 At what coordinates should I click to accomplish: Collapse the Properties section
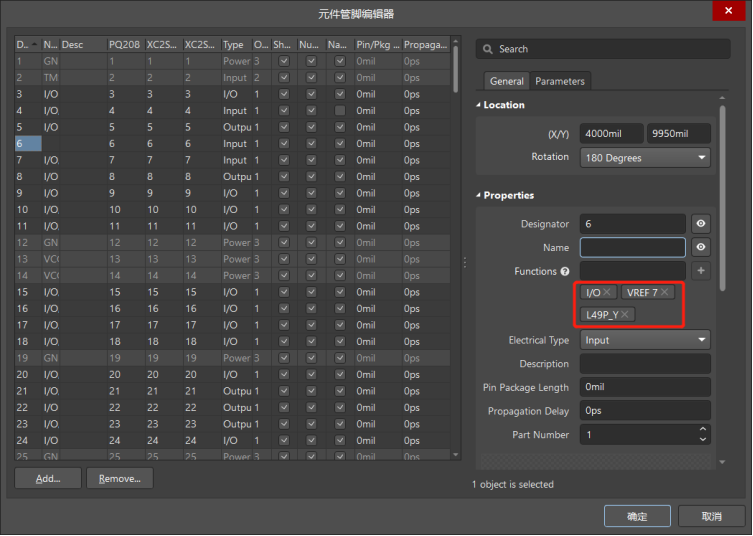(x=479, y=195)
